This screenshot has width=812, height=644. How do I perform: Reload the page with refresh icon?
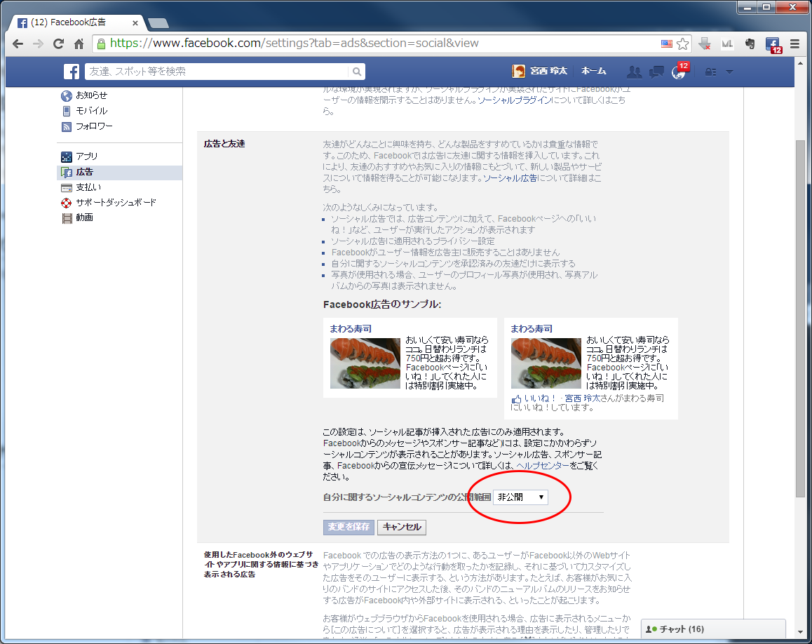[58, 44]
